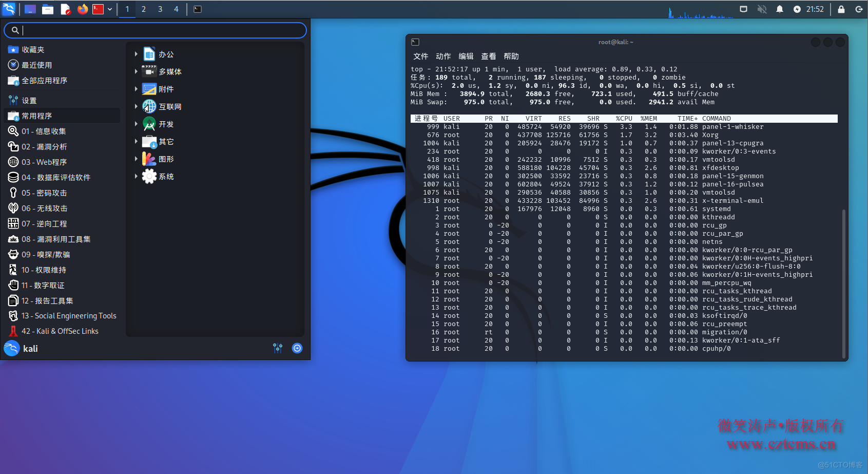The width and height of the screenshot is (868, 474).
Task: Open 02 - 漏洞分析 category
Action: click(x=62, y=147)
